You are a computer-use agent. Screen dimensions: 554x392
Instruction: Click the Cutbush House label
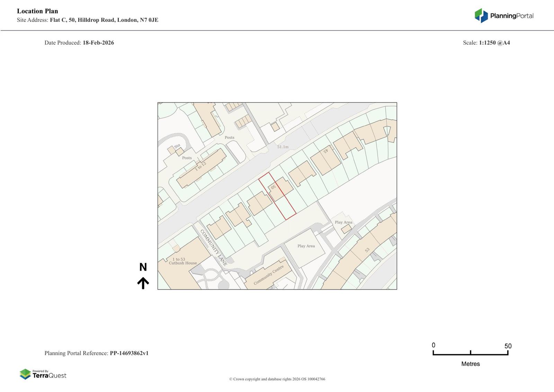(x=182, y=263)
